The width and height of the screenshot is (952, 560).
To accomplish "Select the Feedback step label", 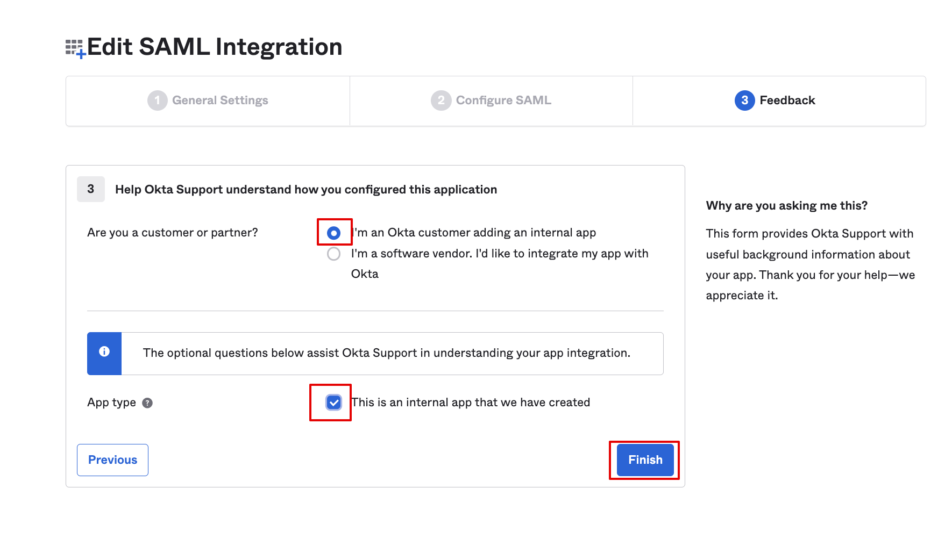I will click(x=787, y=100).
